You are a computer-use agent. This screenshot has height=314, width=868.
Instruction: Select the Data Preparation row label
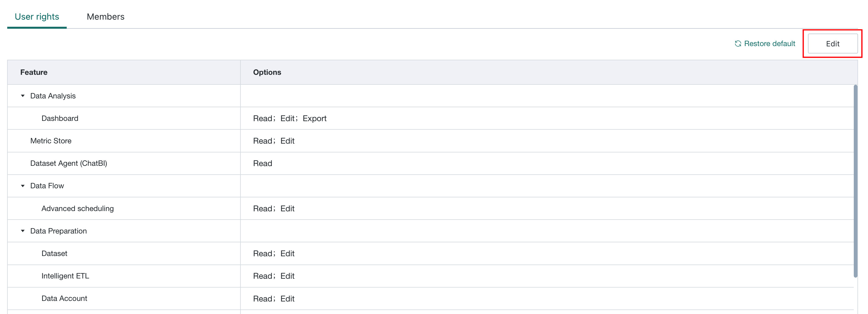[x=59, y=231]
